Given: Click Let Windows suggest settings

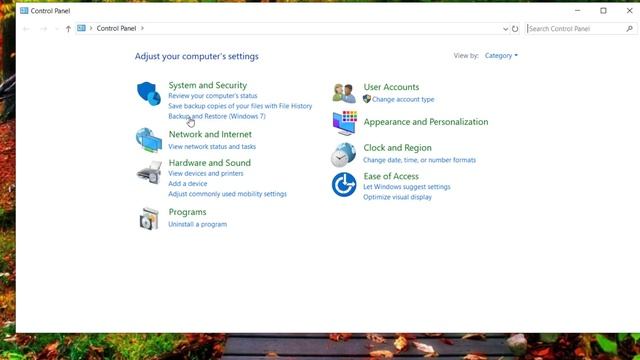Looking at the screenshot, I should [407, 187].
